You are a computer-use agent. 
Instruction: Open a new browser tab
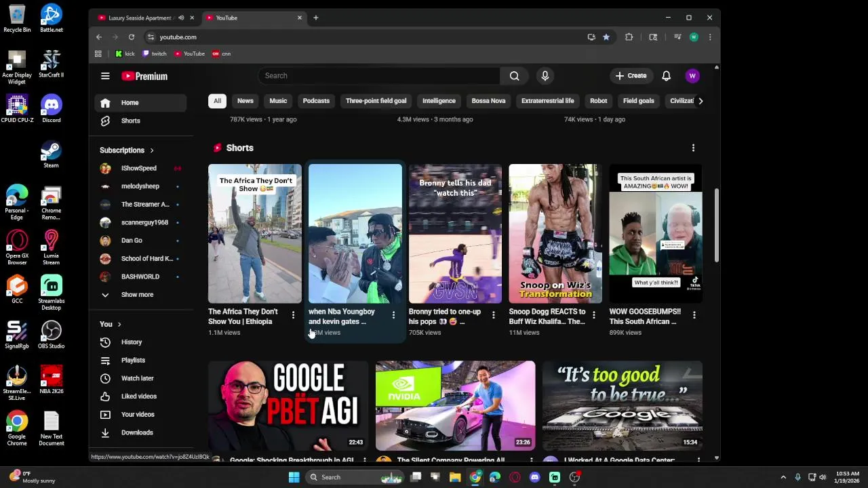[x=315, y=18]
